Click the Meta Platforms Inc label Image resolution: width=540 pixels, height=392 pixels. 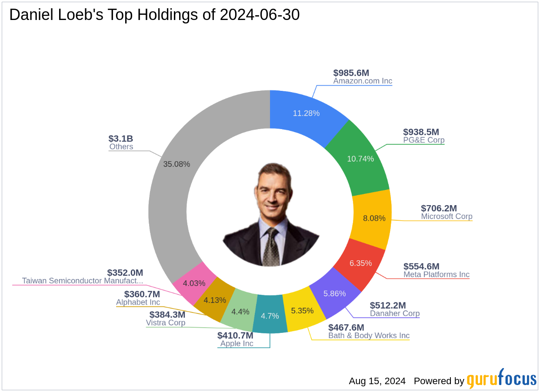point(436,274)
